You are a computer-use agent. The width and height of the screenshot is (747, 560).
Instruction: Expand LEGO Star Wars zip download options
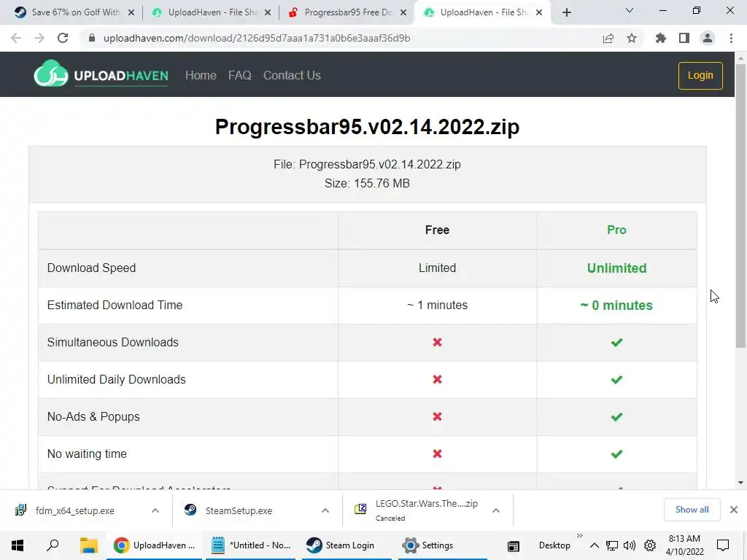click(496, 510)
